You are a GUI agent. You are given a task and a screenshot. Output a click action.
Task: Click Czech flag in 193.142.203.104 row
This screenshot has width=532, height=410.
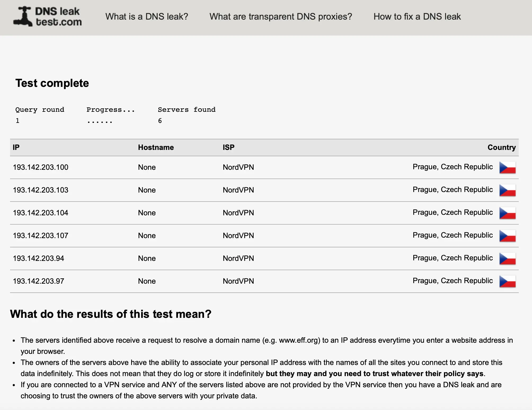point(507,213)
